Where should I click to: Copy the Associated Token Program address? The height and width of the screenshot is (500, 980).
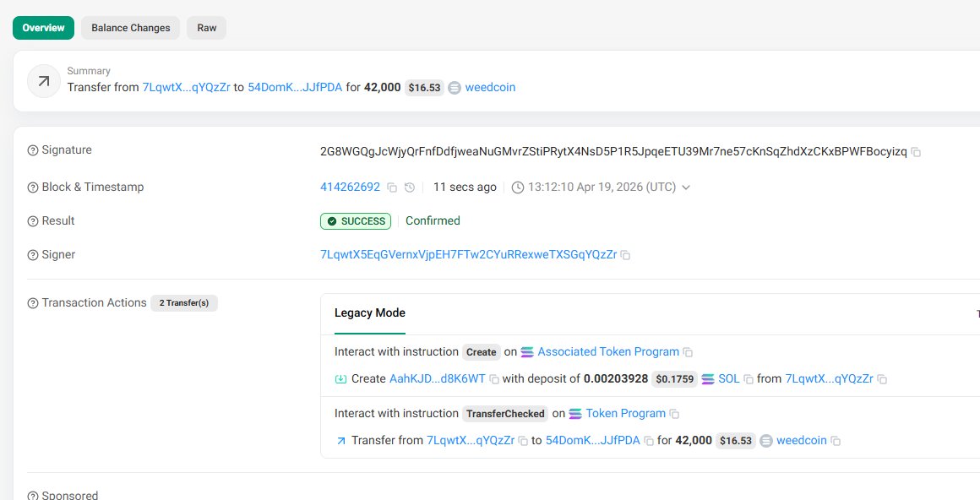pyautogui.click(x=688, y=352)
